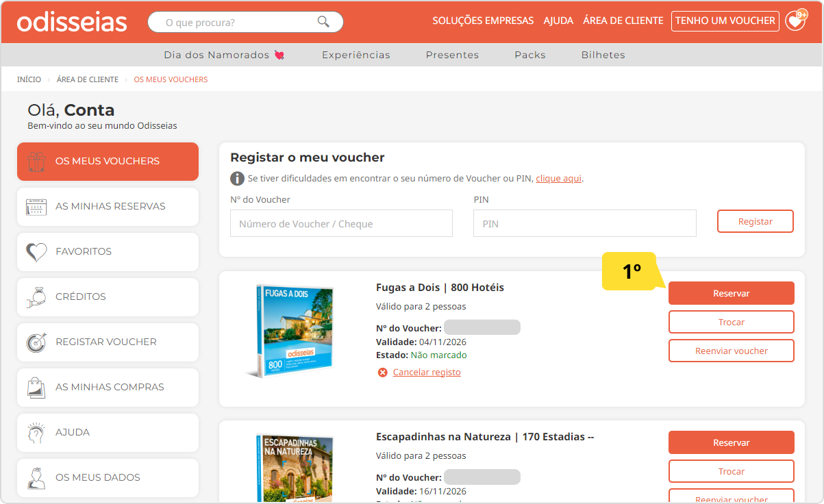Open the Ajuda sidebar item

point(108,433)
